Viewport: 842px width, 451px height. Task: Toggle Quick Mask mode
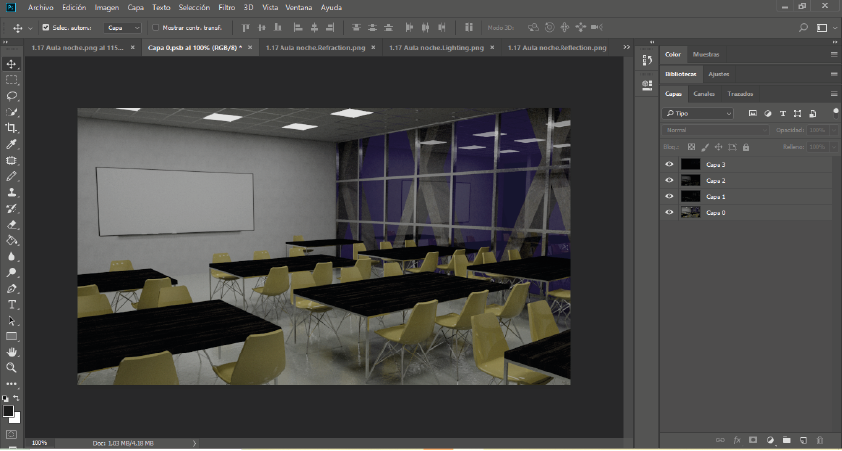(11, 434)
